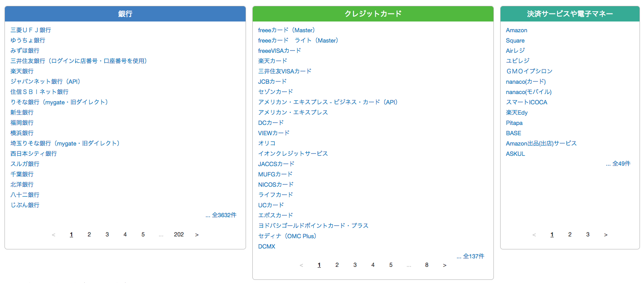Open Airレジ link
Viewport: 644px width, 283px height.
(x=515, y=51)
